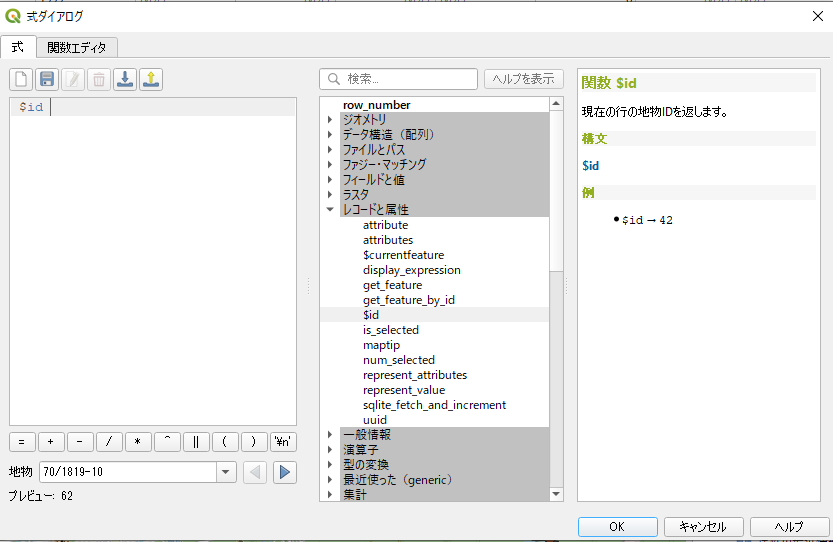Select get_feature_by_id in the function list

(x=409, y=300)
